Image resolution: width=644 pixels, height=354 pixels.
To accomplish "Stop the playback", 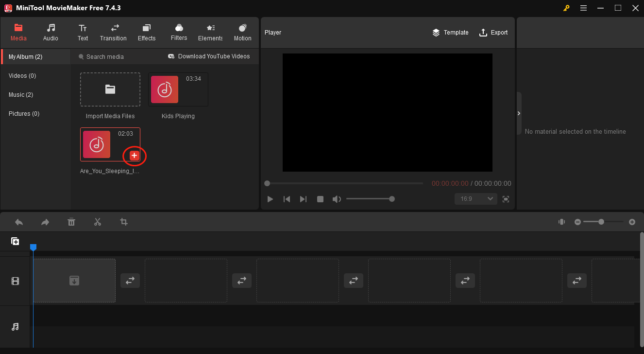I will click(320, 199).
